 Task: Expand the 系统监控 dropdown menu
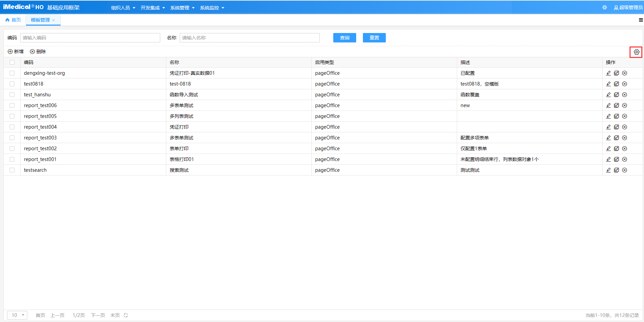point(212,8)
